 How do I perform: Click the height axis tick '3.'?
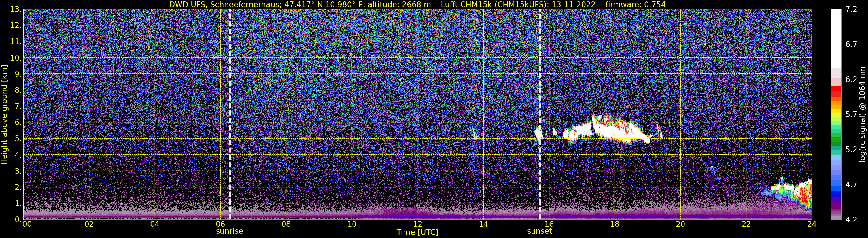(18, 171)
